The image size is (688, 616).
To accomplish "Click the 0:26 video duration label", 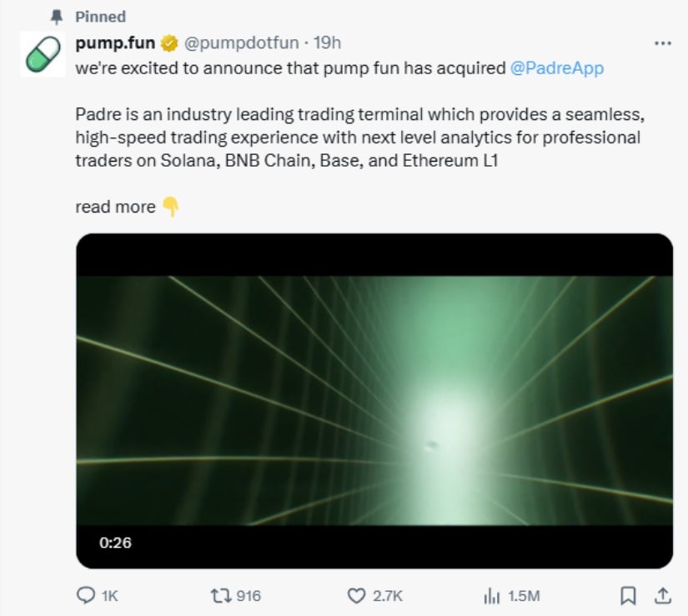I will [x=115, y=543].
